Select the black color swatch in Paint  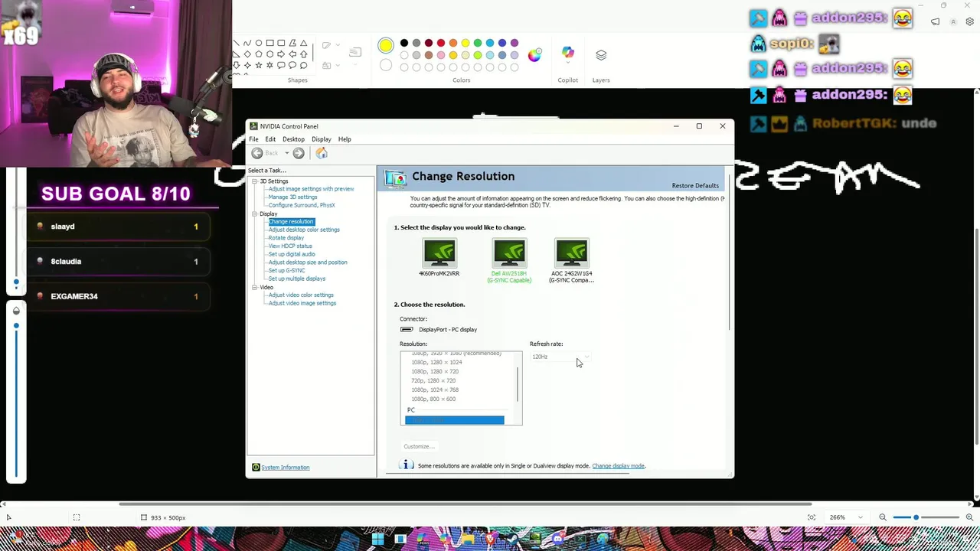click(x=404, y=43)
